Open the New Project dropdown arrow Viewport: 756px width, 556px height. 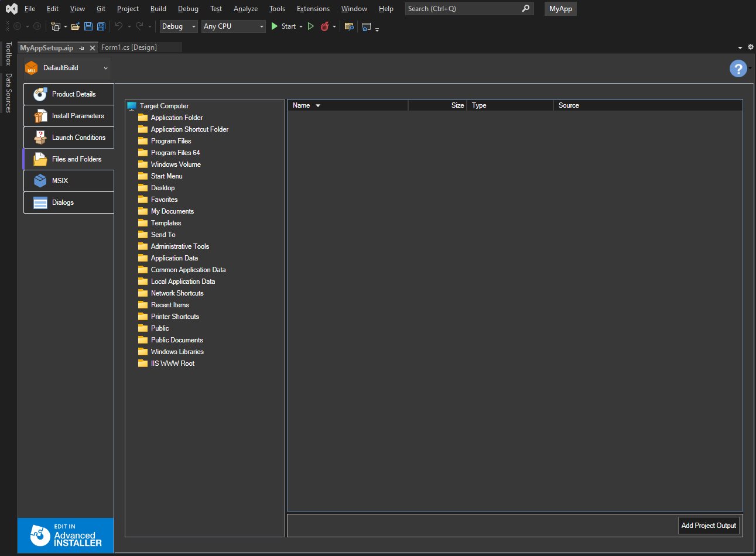(65, 26)
